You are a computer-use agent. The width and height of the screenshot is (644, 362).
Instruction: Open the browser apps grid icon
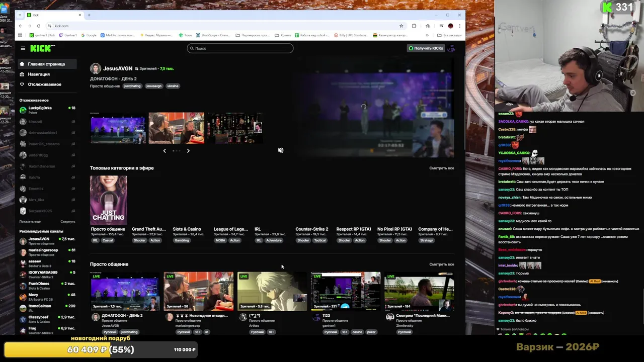point(20,35)
